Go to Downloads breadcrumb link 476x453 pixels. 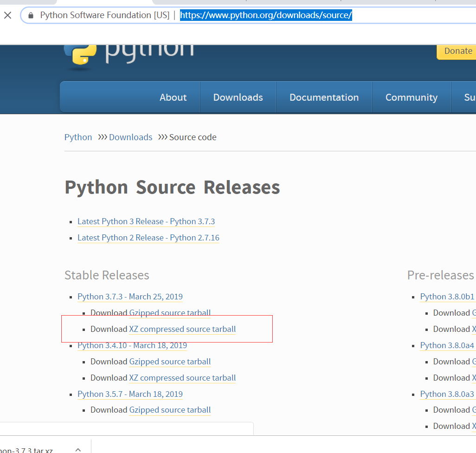[x=130, y=137]
